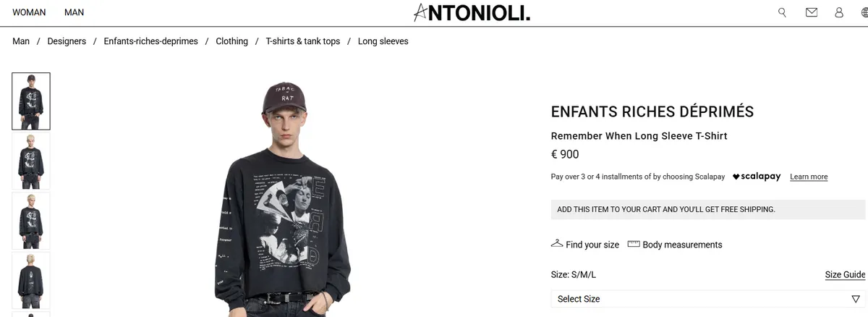868x317 pixels.
Task: Go to T-shirts & tank tops breadcrumb
Action: (302, 41)
